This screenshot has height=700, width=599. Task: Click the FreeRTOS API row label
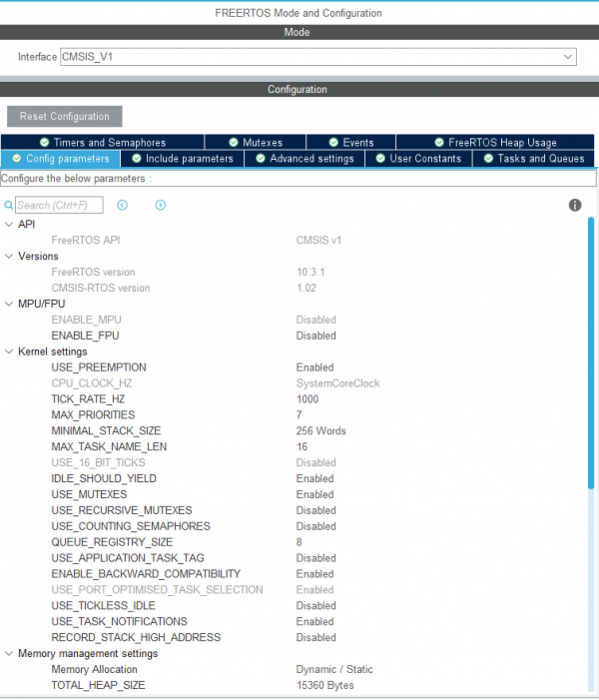pyautogui.click(x=86, y=241)
